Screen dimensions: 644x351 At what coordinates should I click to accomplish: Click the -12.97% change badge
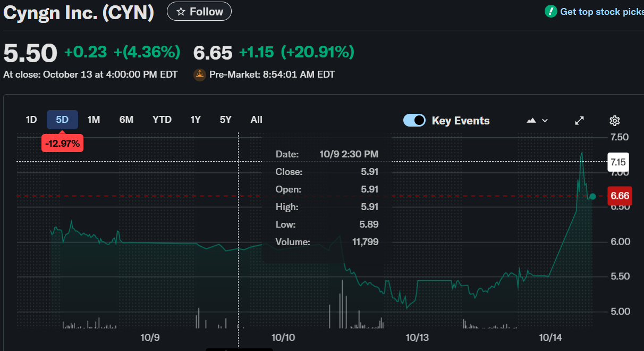tap(63, 143)
